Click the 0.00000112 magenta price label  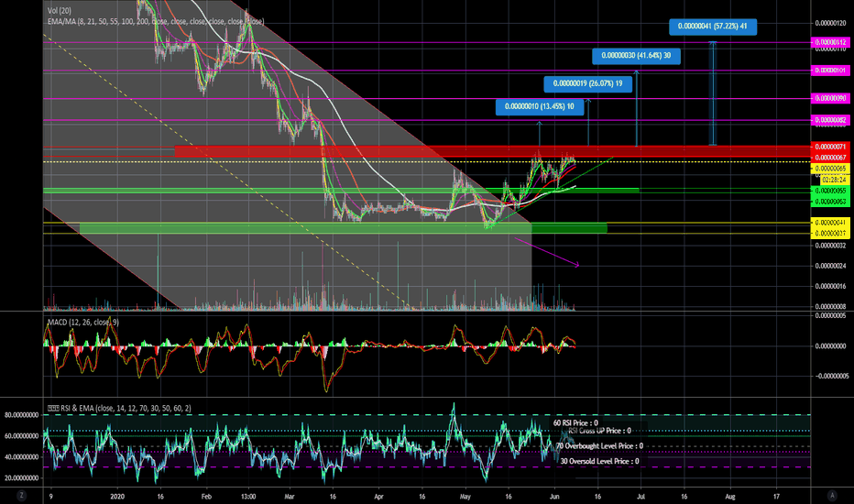(830, 42)
